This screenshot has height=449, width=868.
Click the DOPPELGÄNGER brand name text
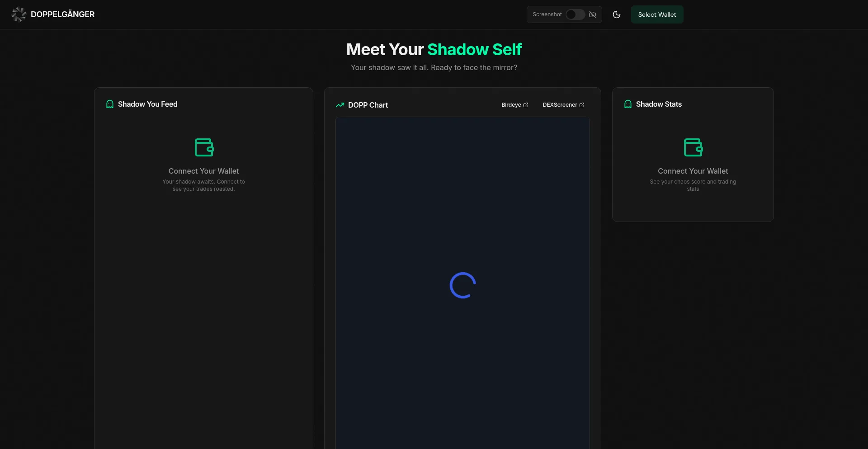coord(62,14)
